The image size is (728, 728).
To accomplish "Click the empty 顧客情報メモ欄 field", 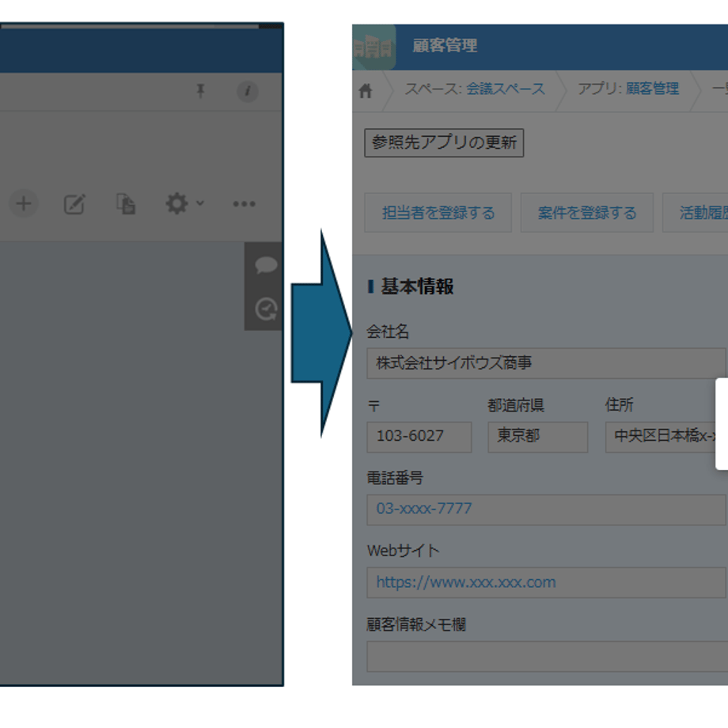I will pos(548,657).
